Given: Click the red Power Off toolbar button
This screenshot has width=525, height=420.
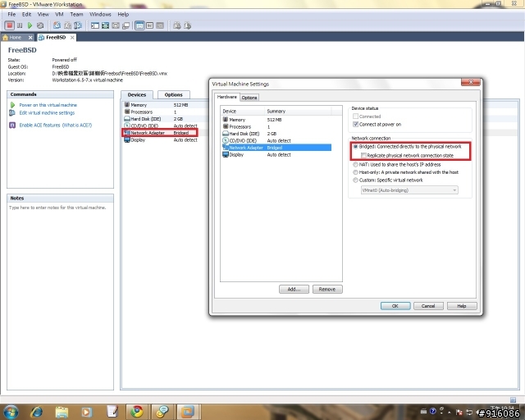Looking at the screenshot, I should click(x=9, y=25).
